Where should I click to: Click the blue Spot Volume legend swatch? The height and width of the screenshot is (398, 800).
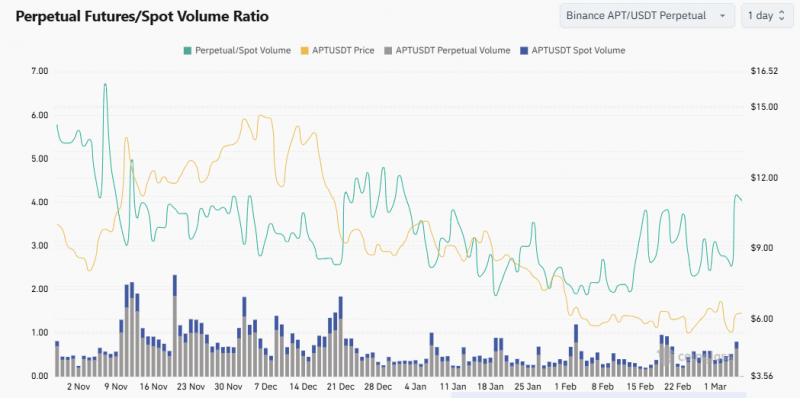(x=523, y=51)
